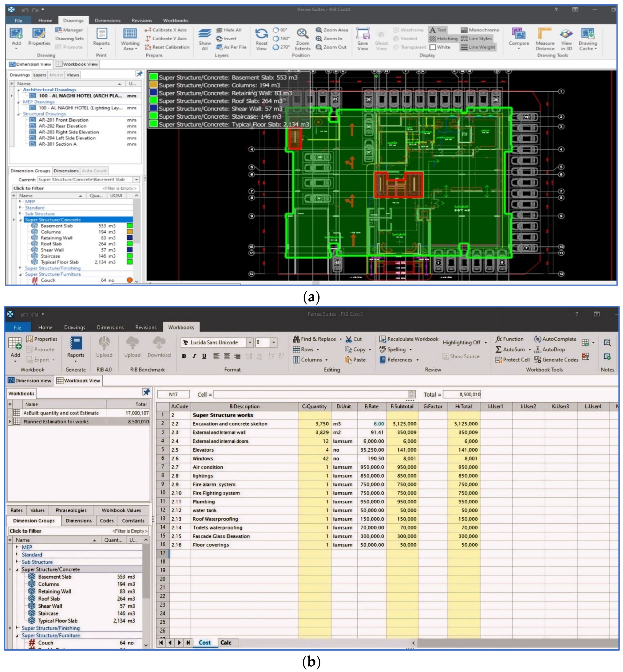Click Recalculate Workbook icon
Screen dimensions: 623x672
point(382,339)
